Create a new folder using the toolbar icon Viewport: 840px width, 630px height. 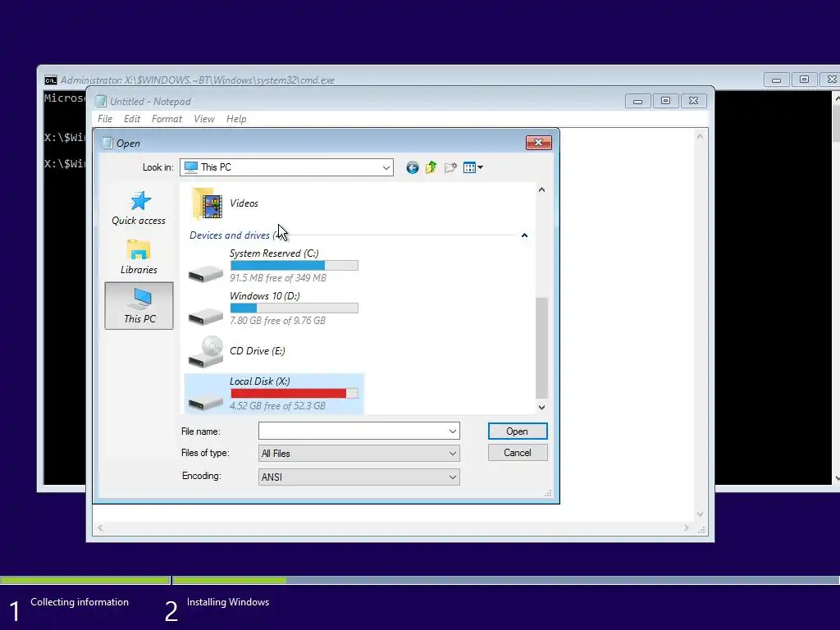click(450, 167)
